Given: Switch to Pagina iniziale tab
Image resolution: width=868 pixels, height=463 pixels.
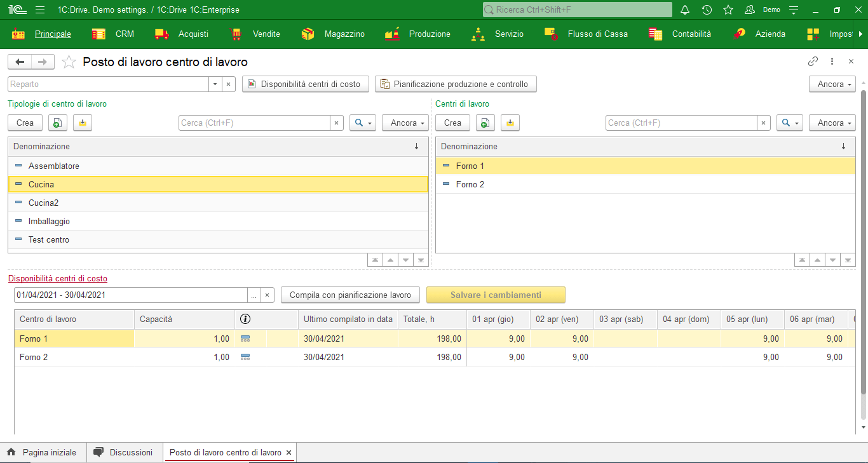Looking at the screenshot, I should pyautogui.click(x=42, y=453).
